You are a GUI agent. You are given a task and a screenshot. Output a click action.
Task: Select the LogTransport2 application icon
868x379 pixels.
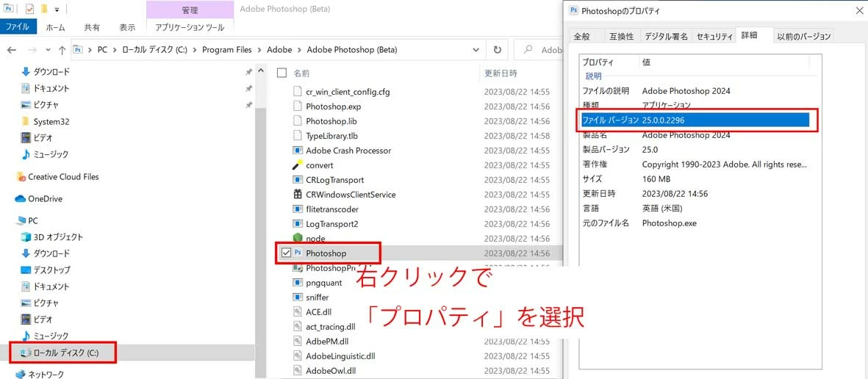coord(298,224)
